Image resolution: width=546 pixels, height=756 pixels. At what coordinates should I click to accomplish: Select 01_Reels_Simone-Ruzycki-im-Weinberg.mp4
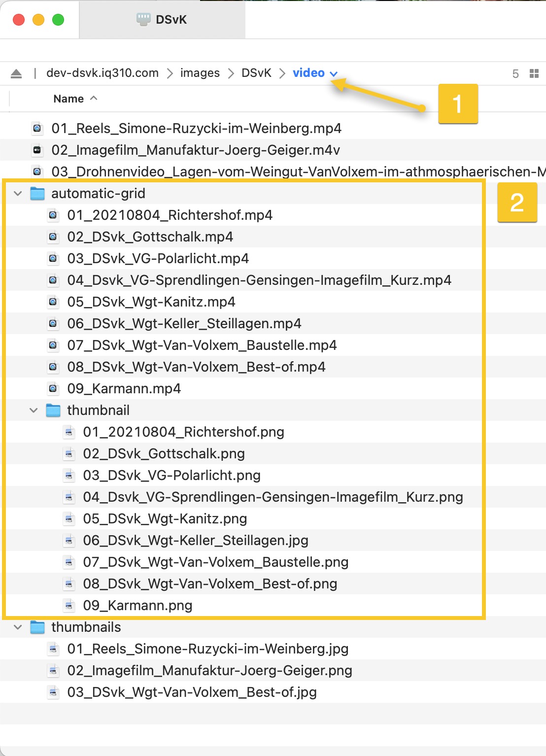tap(196, 129)
